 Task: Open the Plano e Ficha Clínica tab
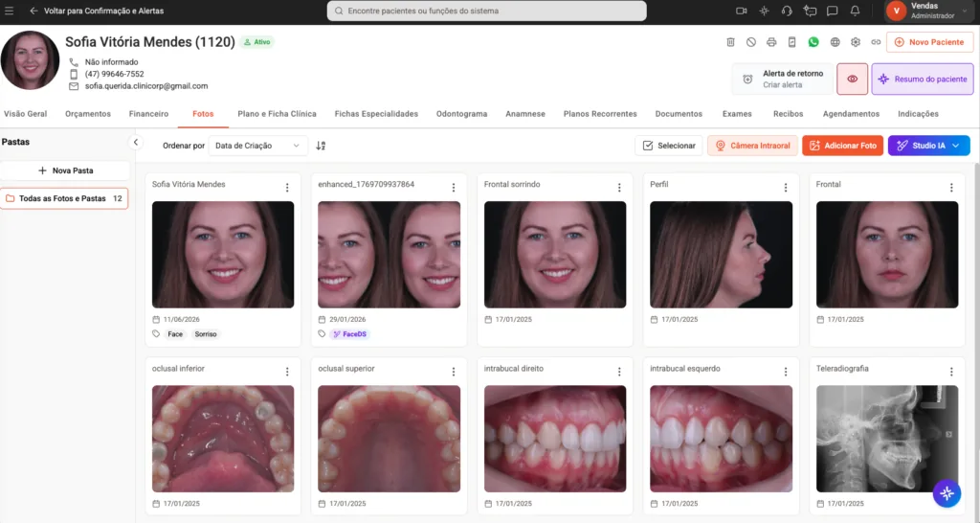coord(277,114)
